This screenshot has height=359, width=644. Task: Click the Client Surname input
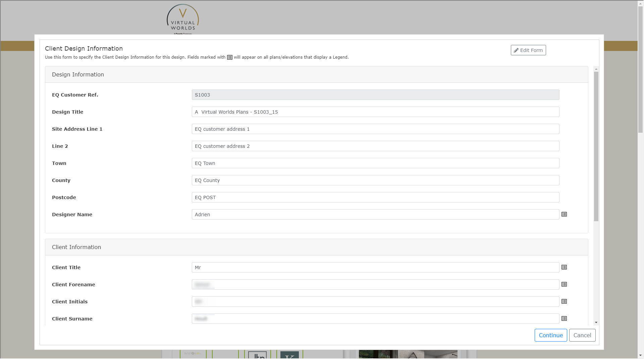pos(375,319)
